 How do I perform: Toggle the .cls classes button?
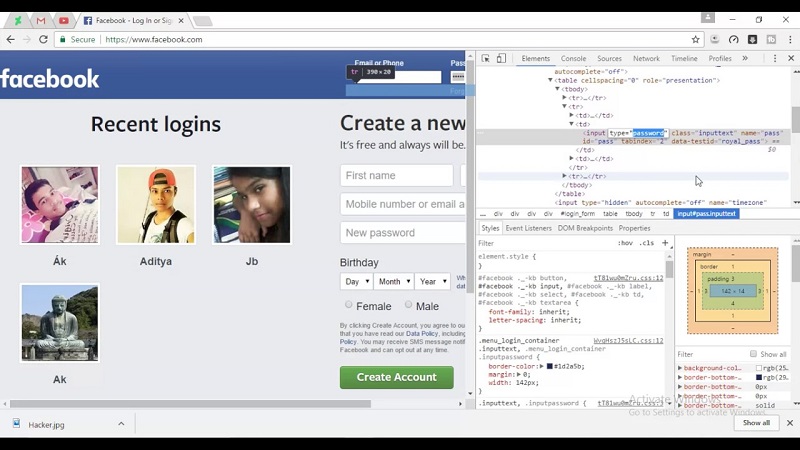646,243
